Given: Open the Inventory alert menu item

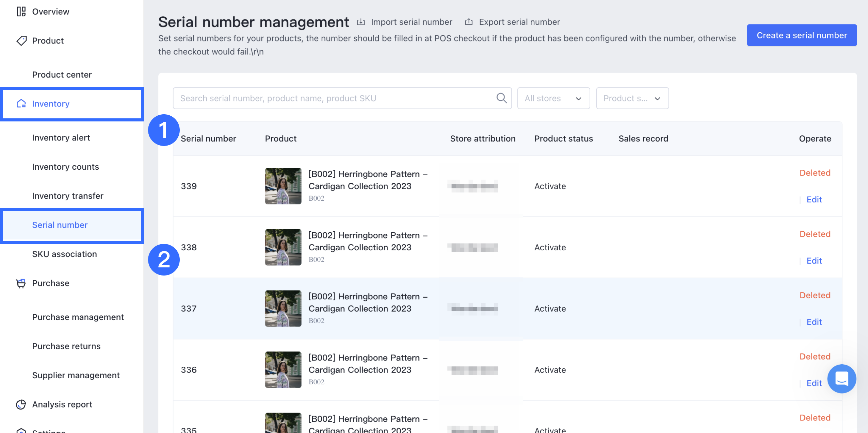Looking at the screenshot, I should coord(61,138).
